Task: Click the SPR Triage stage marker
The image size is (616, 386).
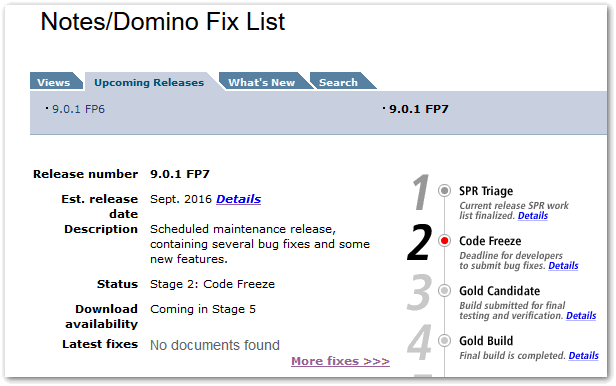Action: 444,190
